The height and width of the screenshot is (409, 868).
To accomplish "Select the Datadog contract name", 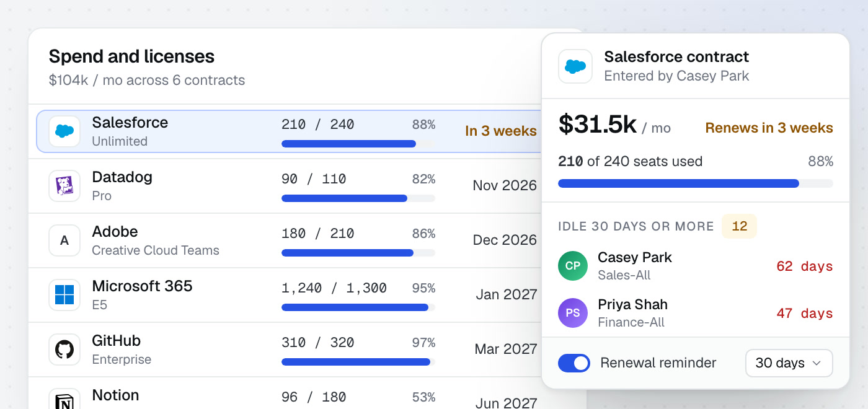I will [122, 177].
